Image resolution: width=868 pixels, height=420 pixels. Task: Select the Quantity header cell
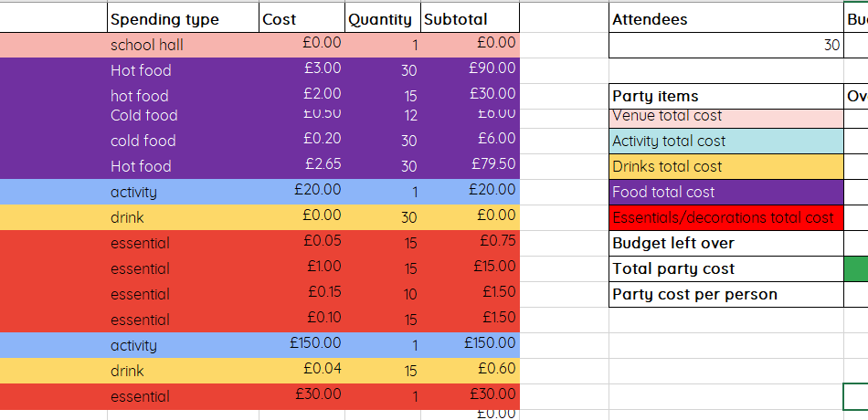(382, 19)
